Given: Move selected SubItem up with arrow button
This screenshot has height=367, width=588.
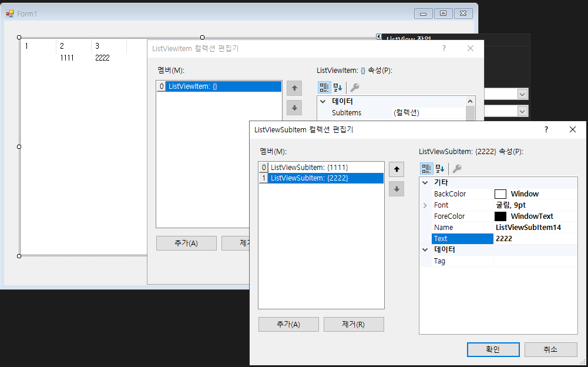Looking at the screenshot, I should pyautogui.click(x=397, y=169).
